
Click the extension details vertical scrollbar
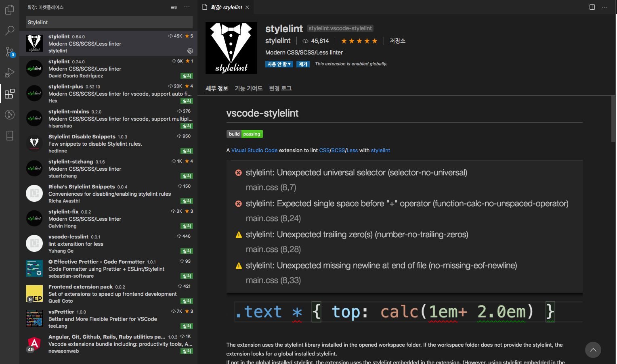tap(613, 119)
